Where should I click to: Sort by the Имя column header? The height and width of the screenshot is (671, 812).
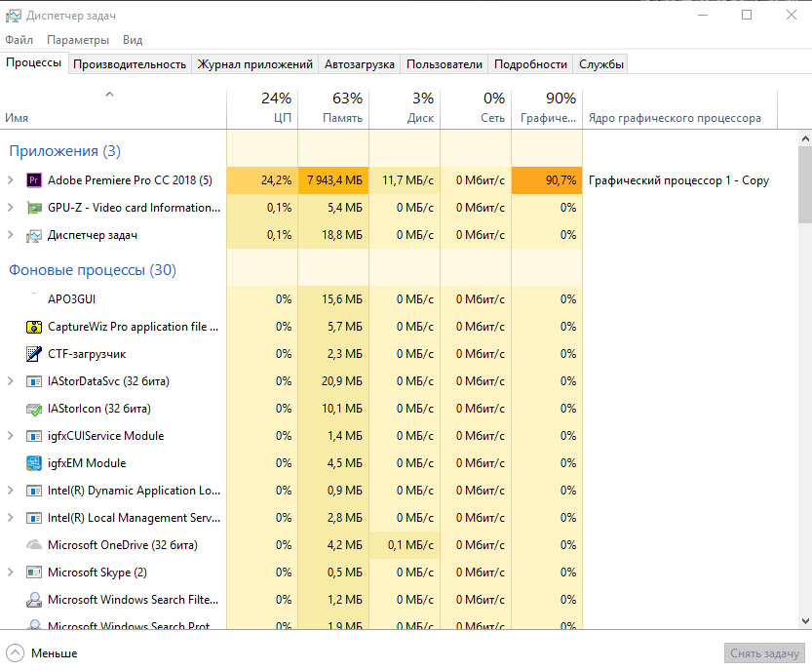click(113, 108)
